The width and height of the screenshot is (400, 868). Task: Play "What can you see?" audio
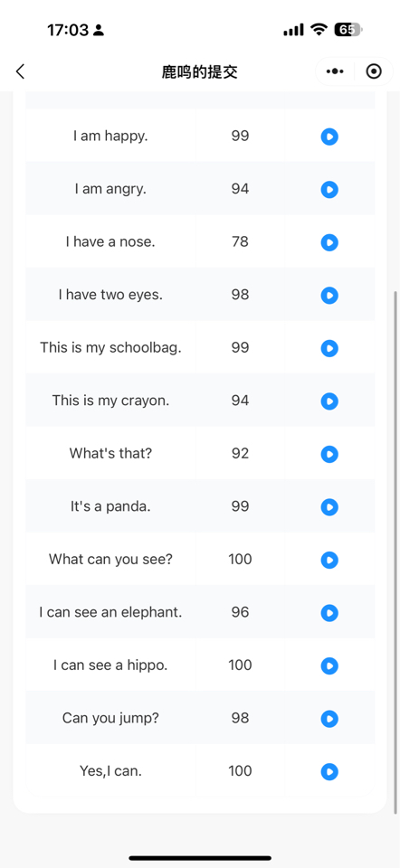pos(329,561)
